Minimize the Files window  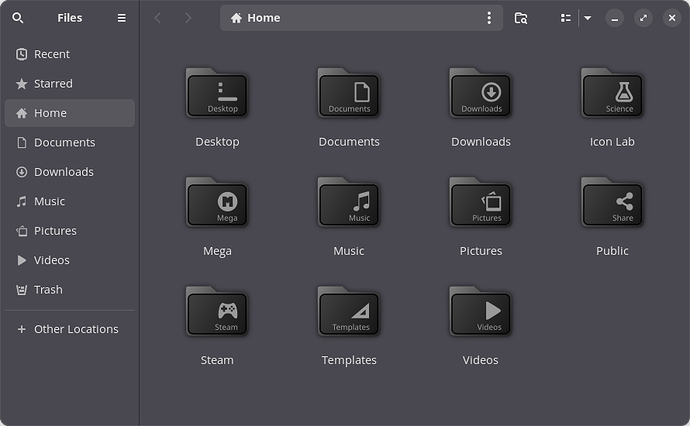pos(615,18)
